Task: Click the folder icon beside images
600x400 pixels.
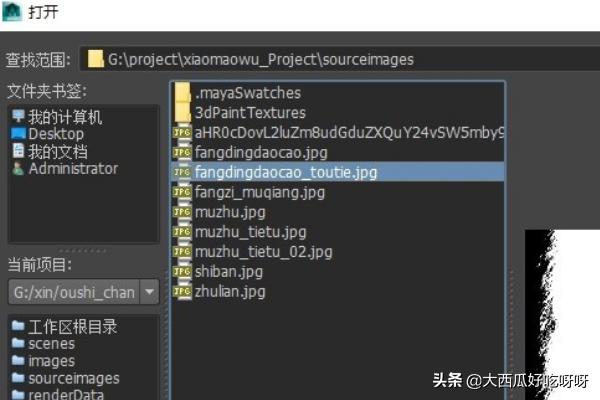Action: (x=18, y=360)
